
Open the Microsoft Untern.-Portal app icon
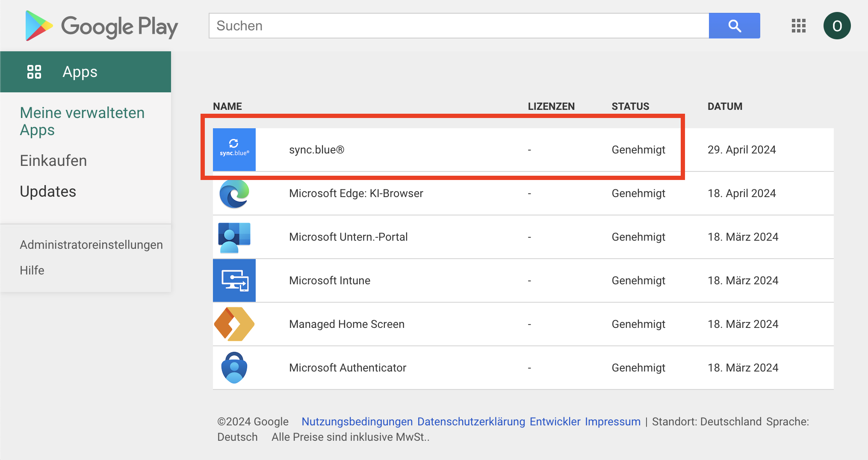tap(234, 237)
